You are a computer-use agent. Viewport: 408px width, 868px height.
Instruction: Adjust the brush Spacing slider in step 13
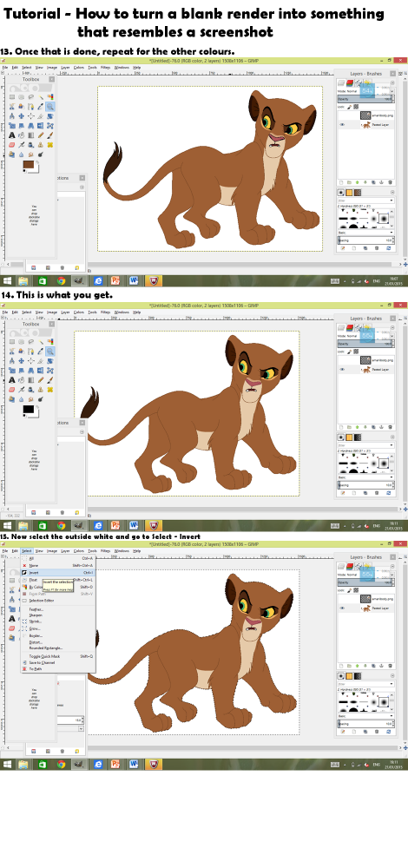tap(366, 240)
